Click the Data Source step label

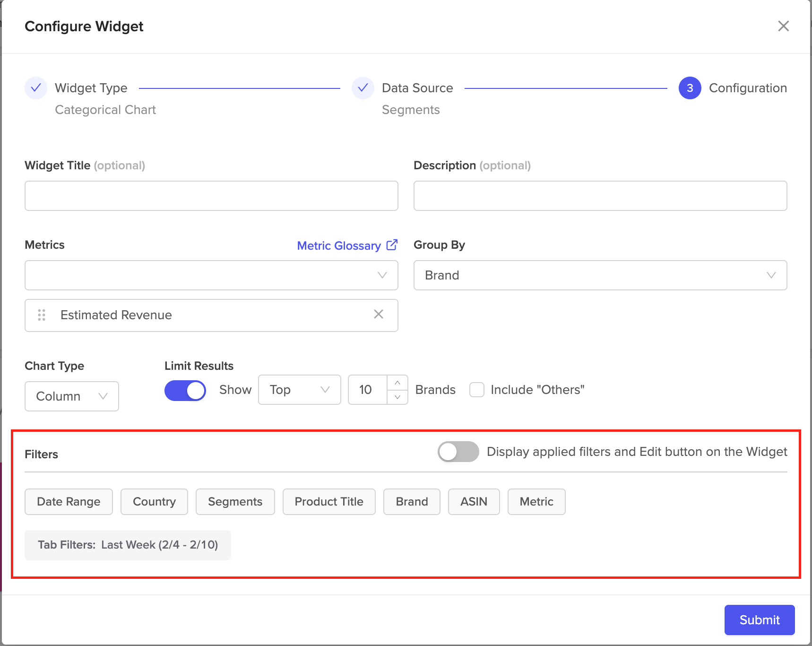pyautogui.click(x=417, y=88)
